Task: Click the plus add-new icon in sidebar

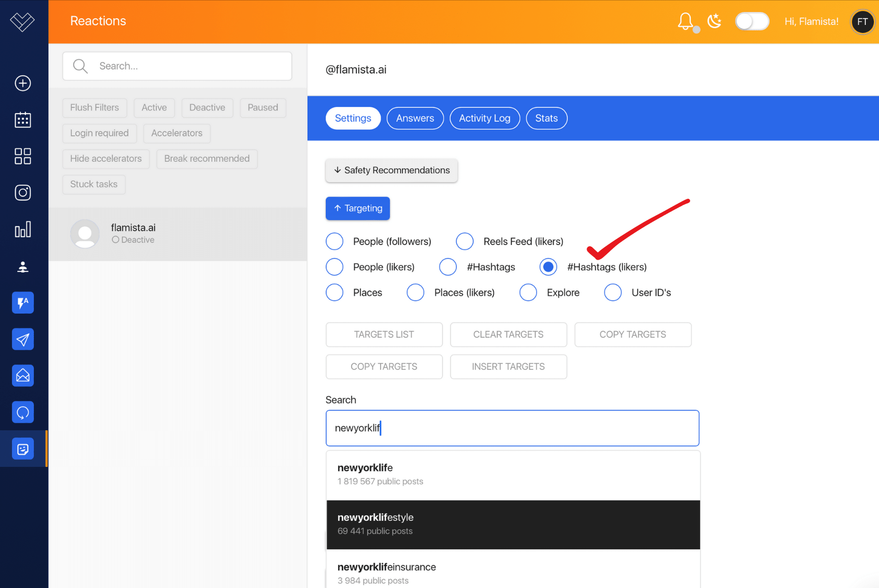Action: (x=23, y=83)
